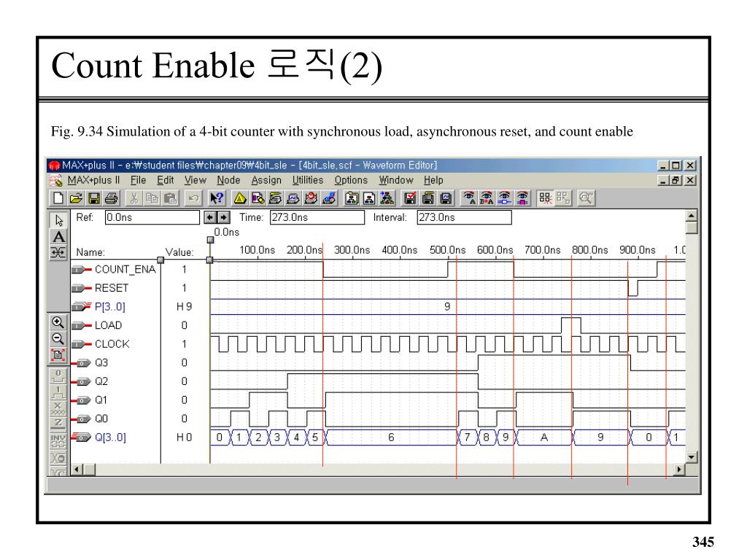The height and width of the screenshot is (560, 747).
Task: Select the Q[3..0] group node
Action: coord(110,437)
